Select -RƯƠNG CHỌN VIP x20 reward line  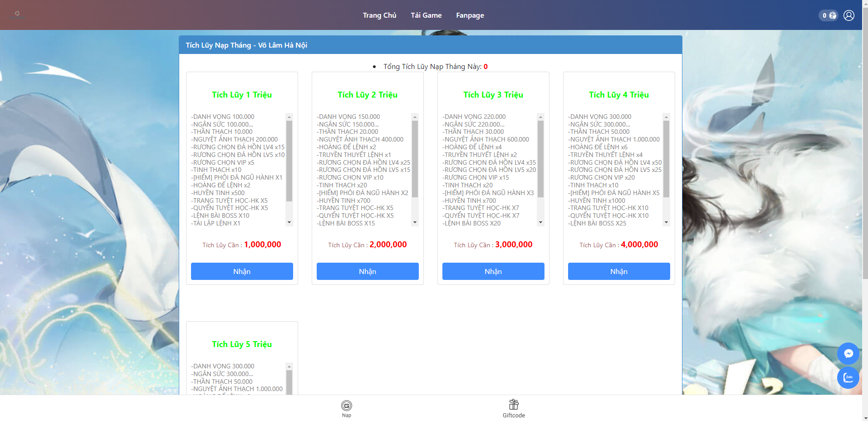point(602,177)
